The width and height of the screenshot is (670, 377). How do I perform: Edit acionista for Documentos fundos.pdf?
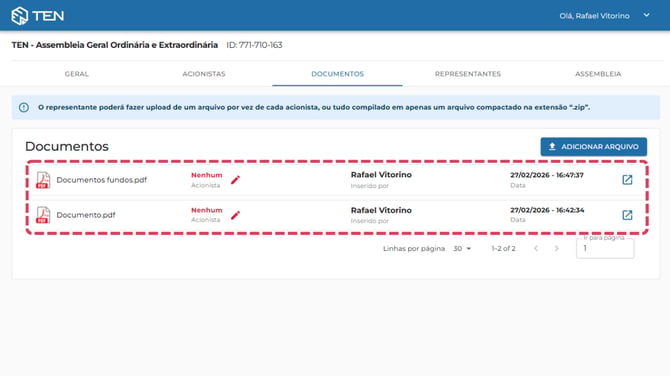(x=235, y=180)
